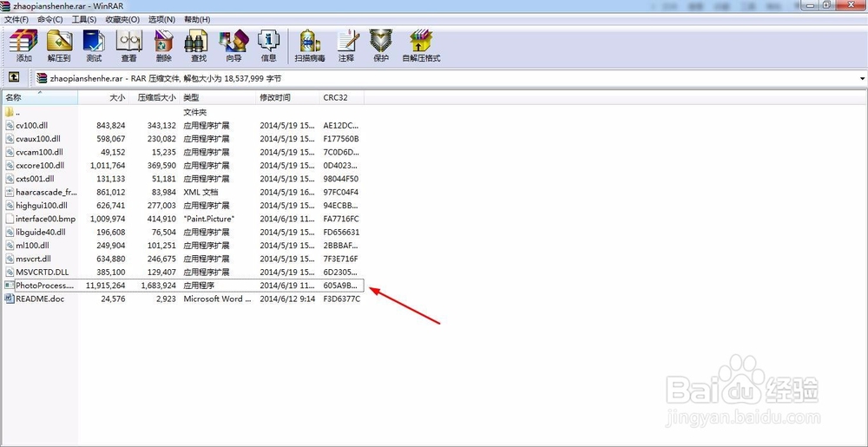The height and width of the screenshot is (447, 868).
Task: Click the WinRAR title bar app icon
Action: click(5, 5)
